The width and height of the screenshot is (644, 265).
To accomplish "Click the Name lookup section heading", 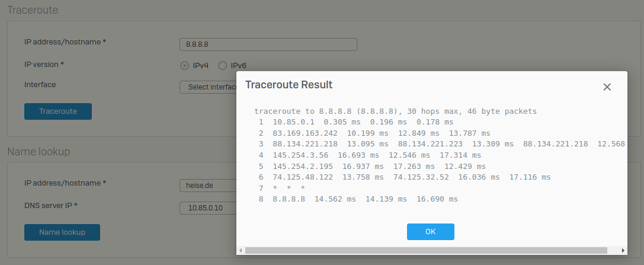I will (x=39, y=152).
